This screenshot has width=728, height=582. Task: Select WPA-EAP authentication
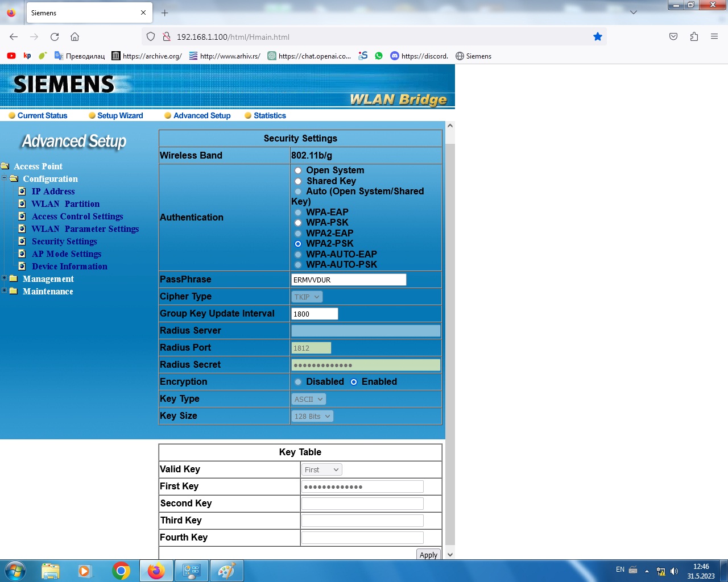[298, 213]
